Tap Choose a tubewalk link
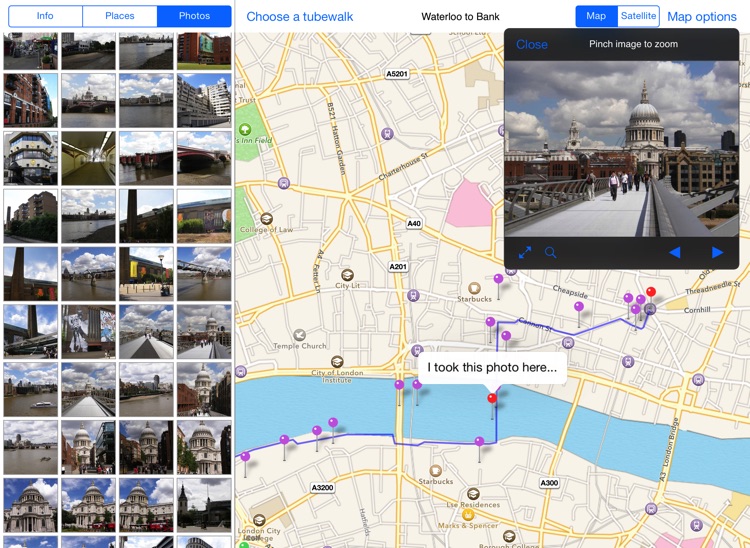 tap(299, 17)
